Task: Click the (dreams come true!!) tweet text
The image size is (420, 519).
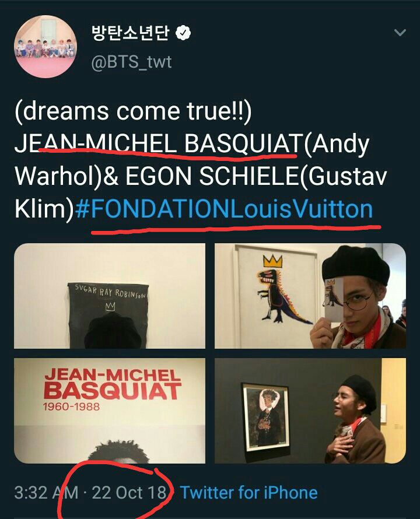Action: 133,111
